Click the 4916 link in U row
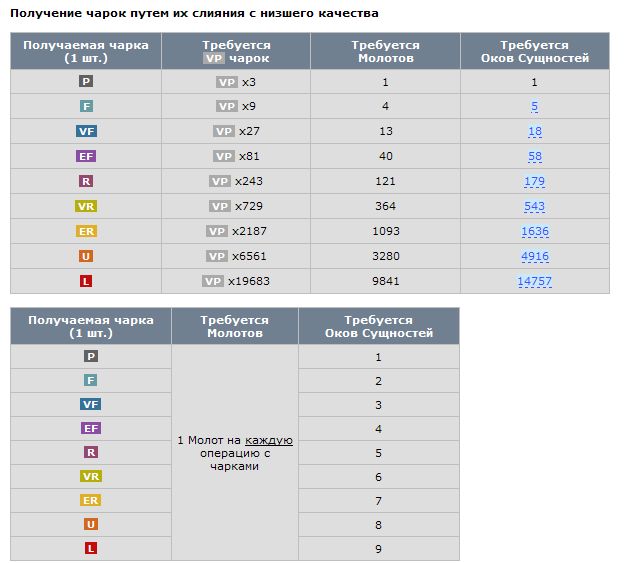 tap(535, 256)
